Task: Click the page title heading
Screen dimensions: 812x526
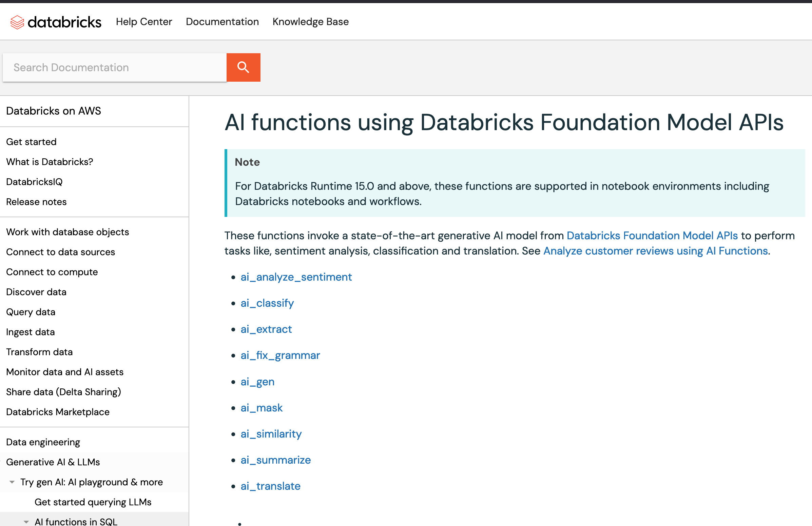Action: coord(504,122)
